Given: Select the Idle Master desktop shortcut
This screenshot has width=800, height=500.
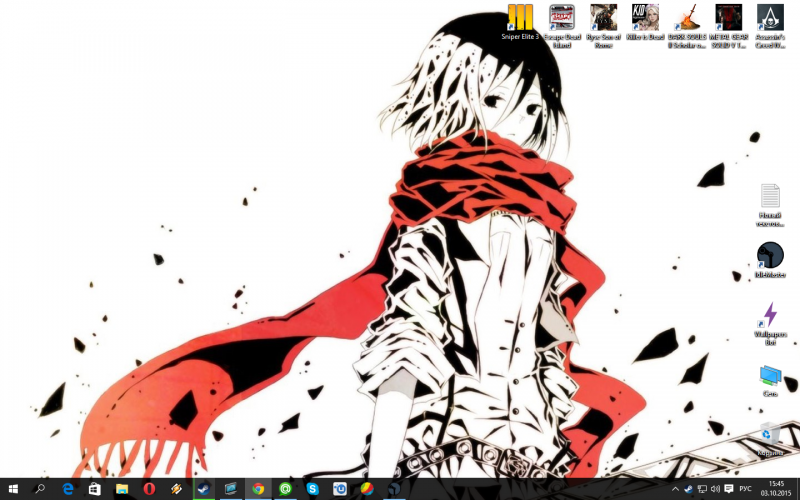Looking at the screenshot, I should (x=770, y=260).
